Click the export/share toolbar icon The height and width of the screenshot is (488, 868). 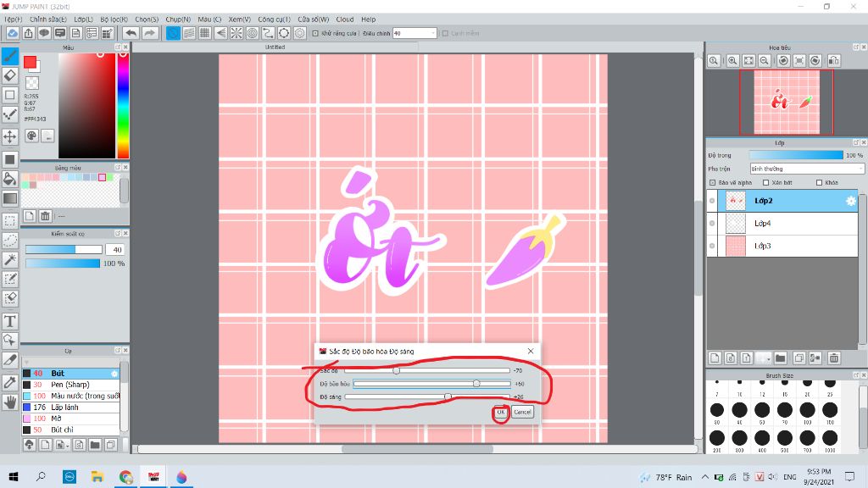[28, 33]
